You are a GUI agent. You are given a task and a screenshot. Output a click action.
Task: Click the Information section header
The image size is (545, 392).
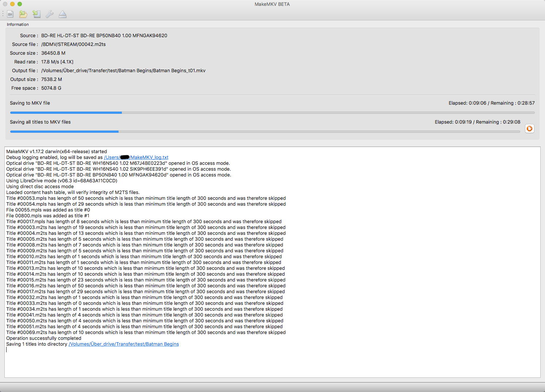(18, 24)
